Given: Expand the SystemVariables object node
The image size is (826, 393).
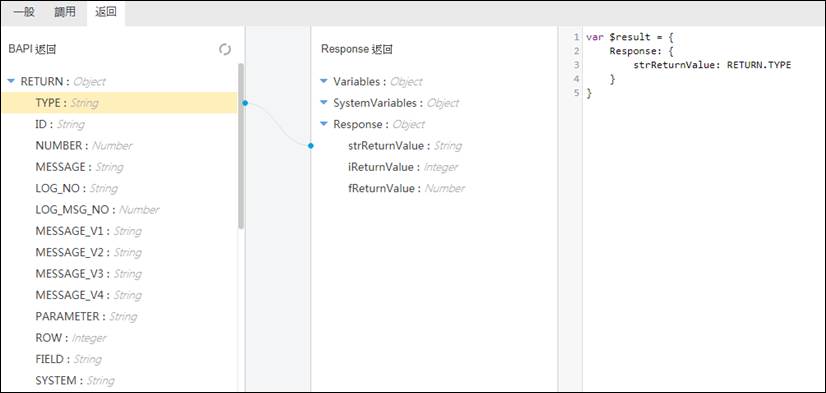Looking at the screenshot, I should [324, 103].
